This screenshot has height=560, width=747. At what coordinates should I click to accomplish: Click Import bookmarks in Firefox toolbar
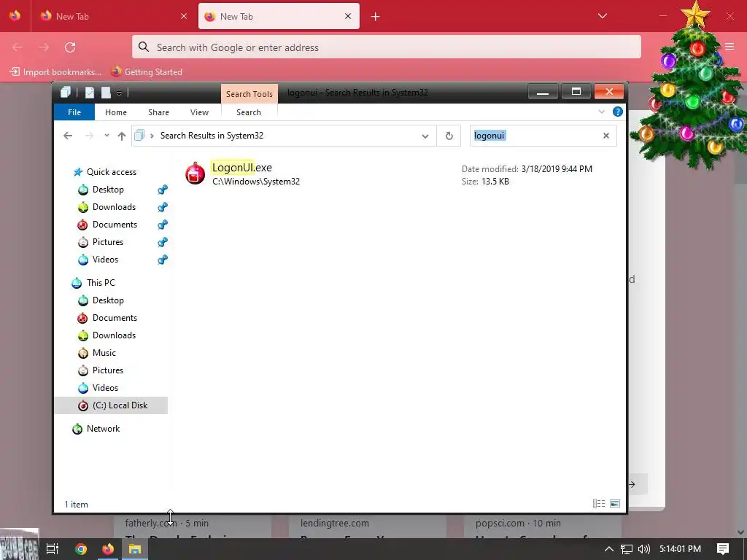click(55, 72)
